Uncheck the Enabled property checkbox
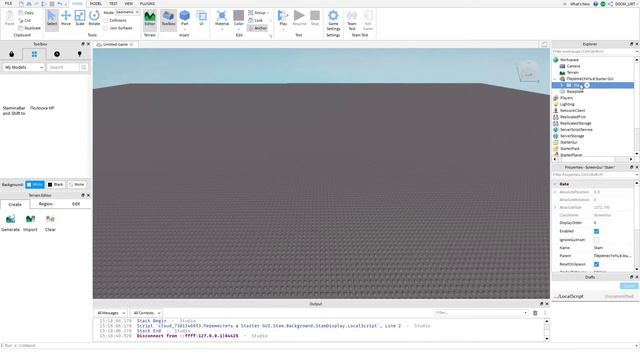Image resolution: width=640 pixels, height=360 pixels. coord(596,231)
